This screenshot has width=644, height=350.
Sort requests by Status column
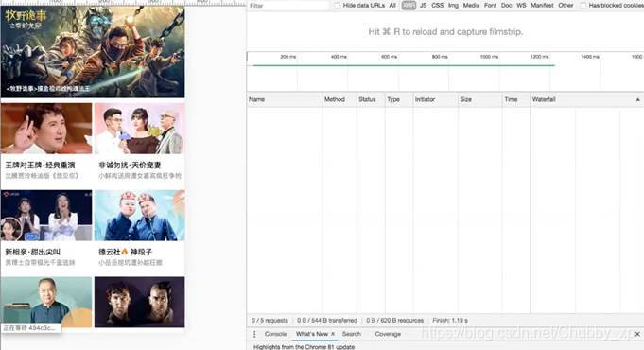[371, 99]
